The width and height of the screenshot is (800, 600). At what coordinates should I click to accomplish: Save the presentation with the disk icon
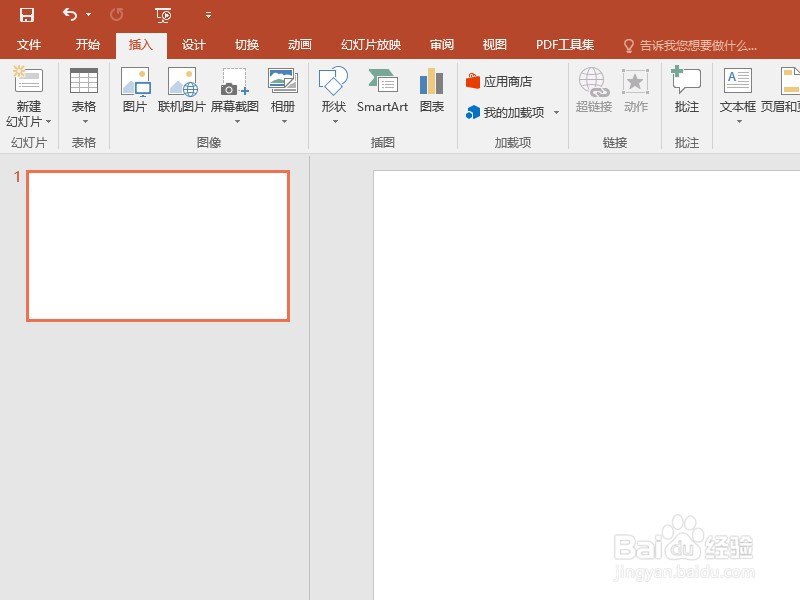[27, 15]
